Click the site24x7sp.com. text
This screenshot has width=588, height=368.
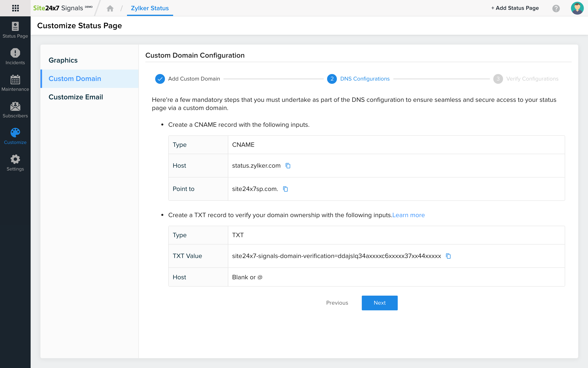255,189
